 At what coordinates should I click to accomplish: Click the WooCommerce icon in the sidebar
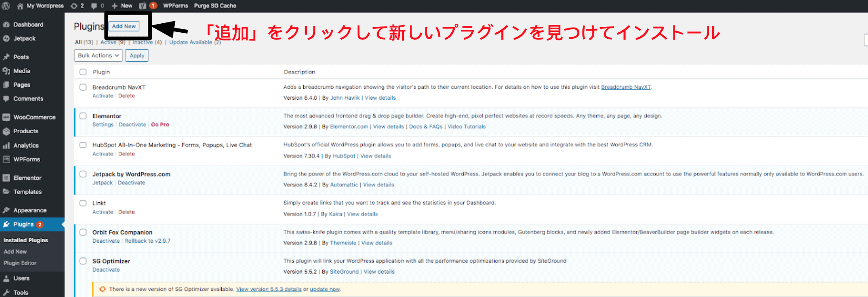click(6, 117)
